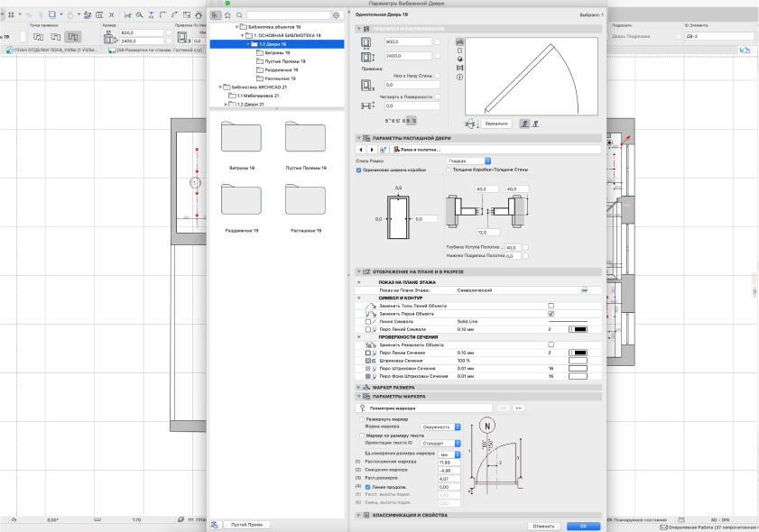The width and height of the screenshot is (759, 532).
Task: Go to the next parameter page arrow
Action: click(x=373, y=149)
